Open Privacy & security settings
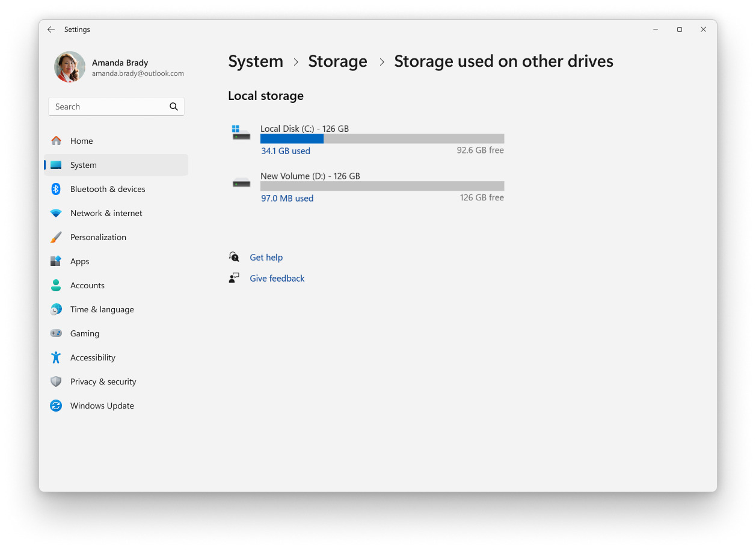The image size is (756, 550). click(116, 382)
